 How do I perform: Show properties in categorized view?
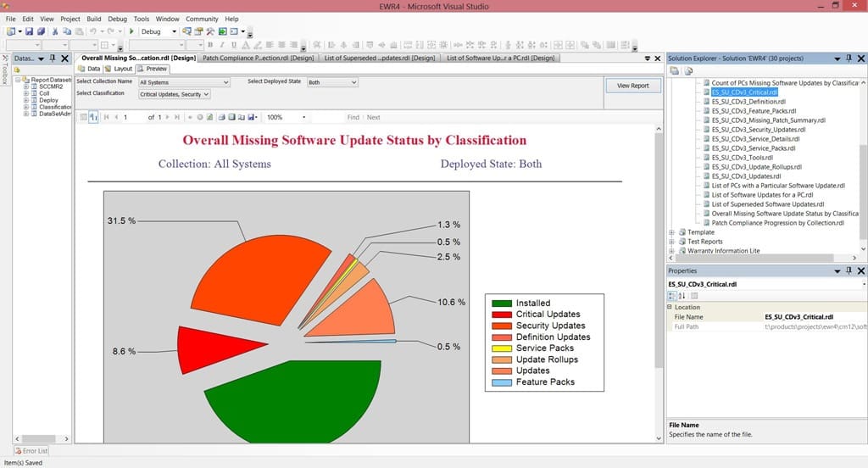pos(672,296)
